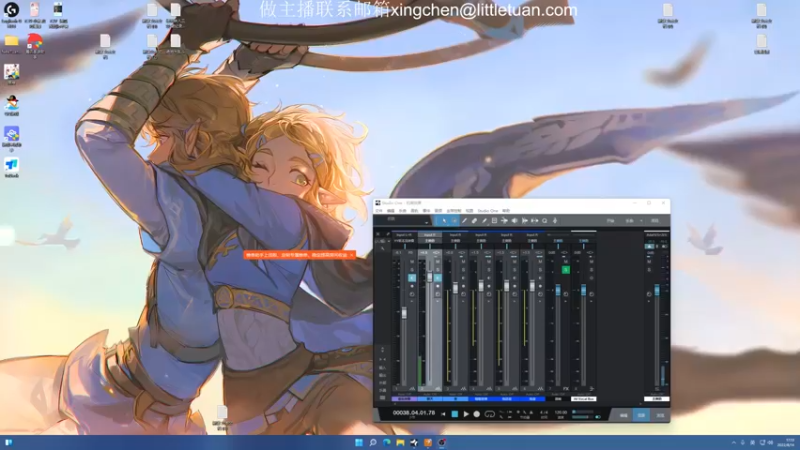Open the output selector of channel 4
Viewport: 800px width, 450px height.
pyautogui.click(x=481, y=241)
